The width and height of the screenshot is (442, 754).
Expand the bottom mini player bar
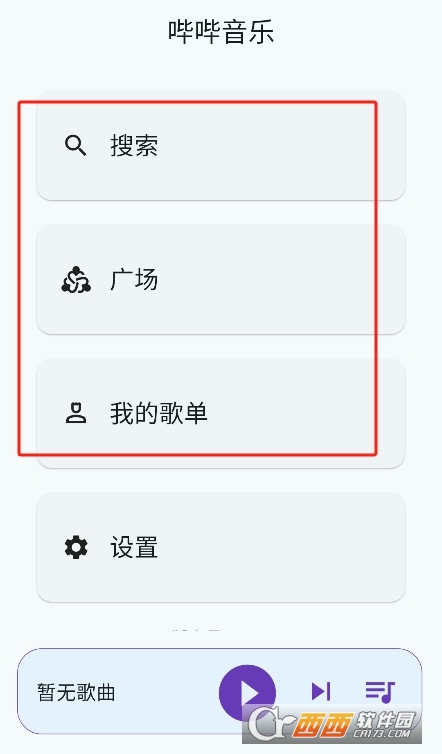coord(220,691)
